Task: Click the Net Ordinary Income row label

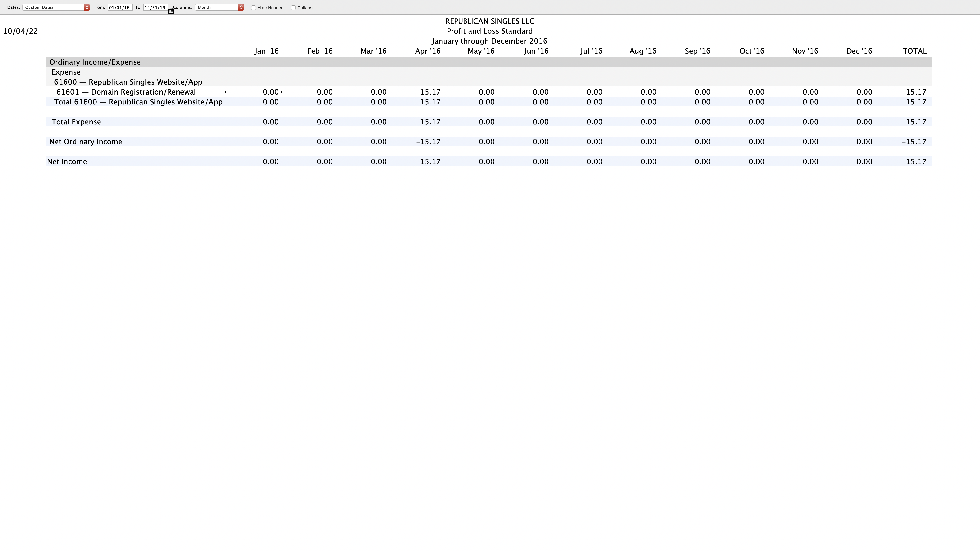Action: click(86, 142)
